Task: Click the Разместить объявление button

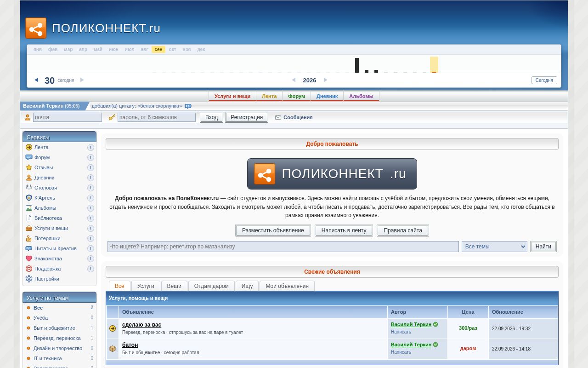Action: point(273,230)
